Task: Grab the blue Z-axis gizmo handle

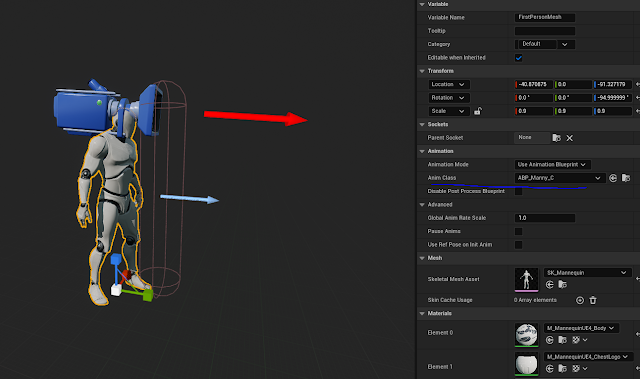Action: (x=116, y=259)
